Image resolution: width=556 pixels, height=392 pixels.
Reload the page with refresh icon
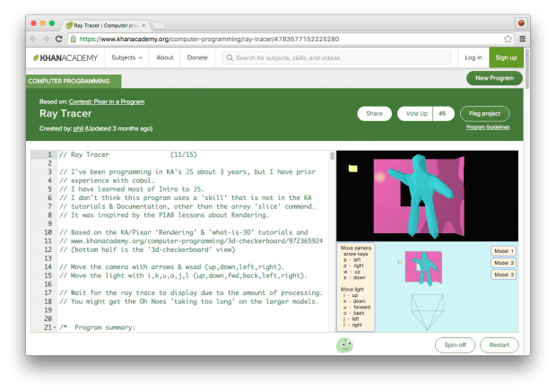point(59,39)
